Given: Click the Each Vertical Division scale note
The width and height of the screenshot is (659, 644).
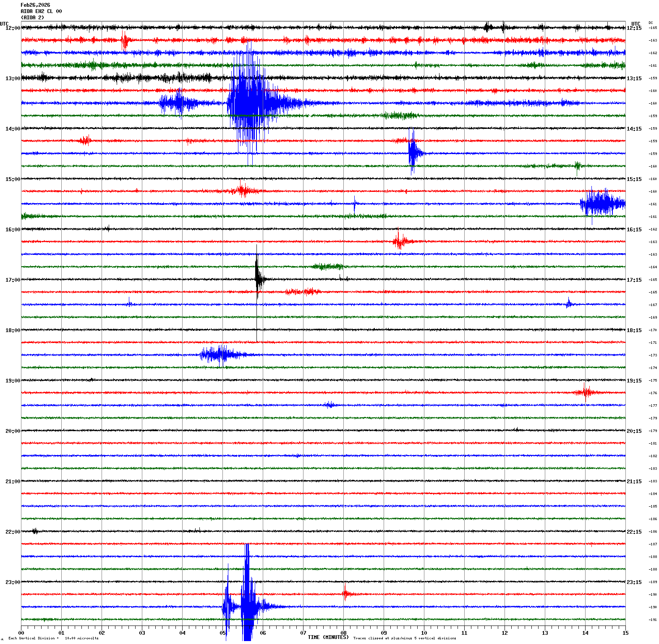Looking at the screenshot, I should [x=53, y=639].
